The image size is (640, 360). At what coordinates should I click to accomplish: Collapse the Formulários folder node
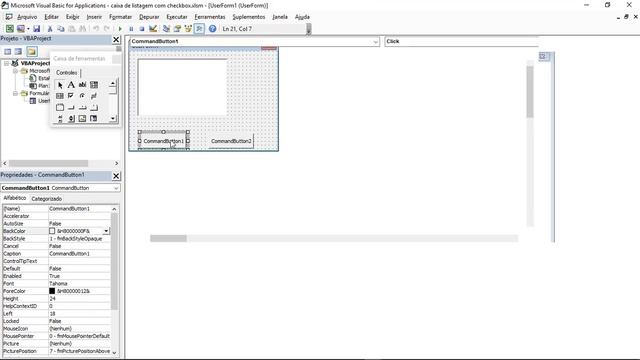(15, 93)
